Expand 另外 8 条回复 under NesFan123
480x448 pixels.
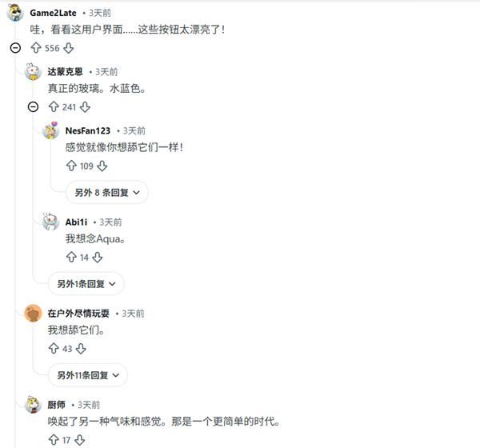(x=107, y=192)
